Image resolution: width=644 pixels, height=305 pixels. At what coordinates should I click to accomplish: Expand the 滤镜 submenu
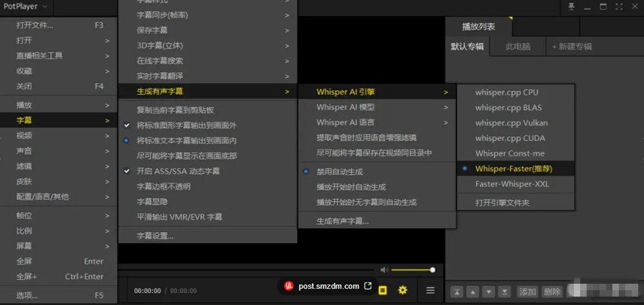[x=59, y=166]
